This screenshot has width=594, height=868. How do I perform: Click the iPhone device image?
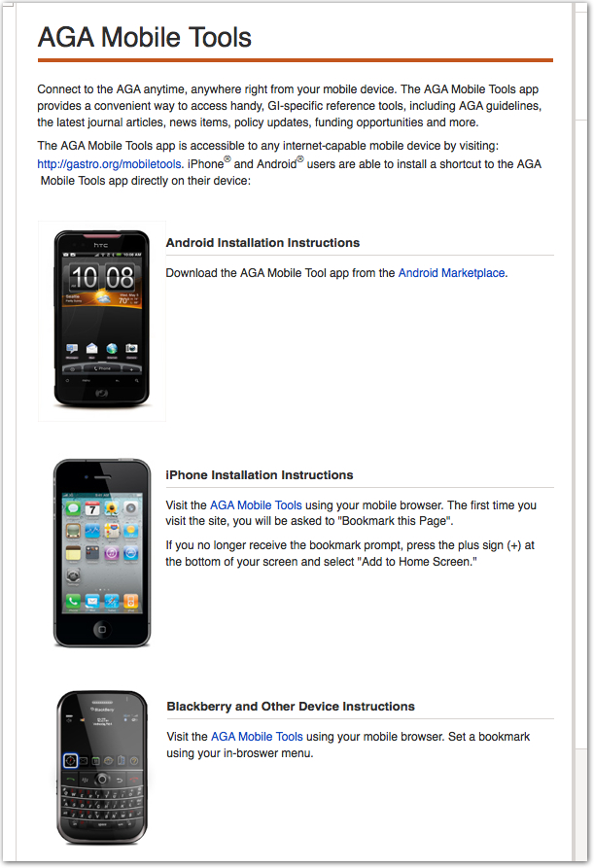(x=102, y=553)
